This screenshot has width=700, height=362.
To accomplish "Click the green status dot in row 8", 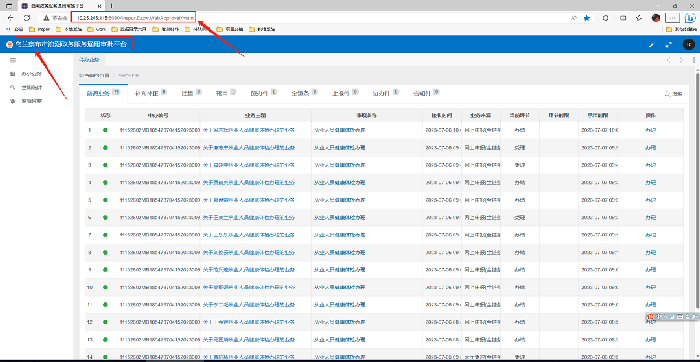I will (x=105, y=252).
